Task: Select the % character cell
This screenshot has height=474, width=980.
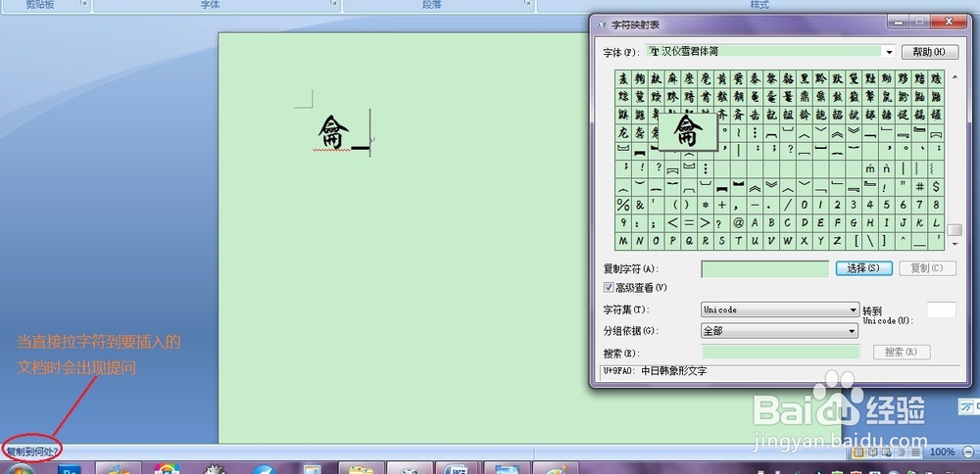Action: click(623, 205)
